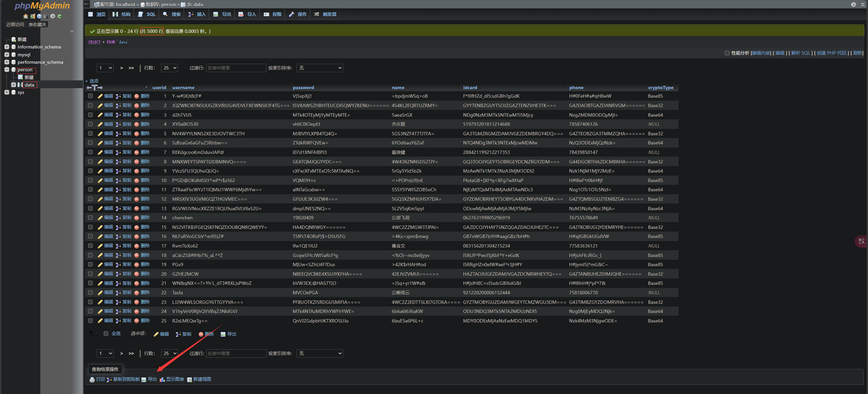Expand the mysql database tree node
This screenshot has height=394, width=868.
point(6,55)
